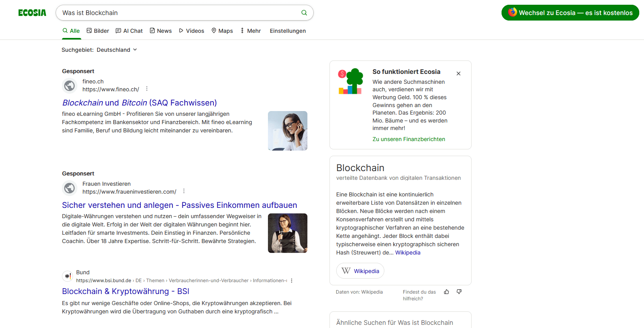Open 'Blockchain und Bitcoin (SAQ Fachwissen)' result
The height and width of the screenshot is (328, 644).
[139, 103]
